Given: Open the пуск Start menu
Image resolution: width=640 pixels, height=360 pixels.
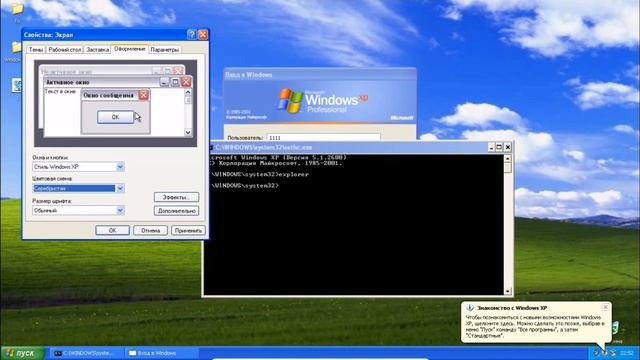Looking at the screenshot, I should click(x=22, y=353).
